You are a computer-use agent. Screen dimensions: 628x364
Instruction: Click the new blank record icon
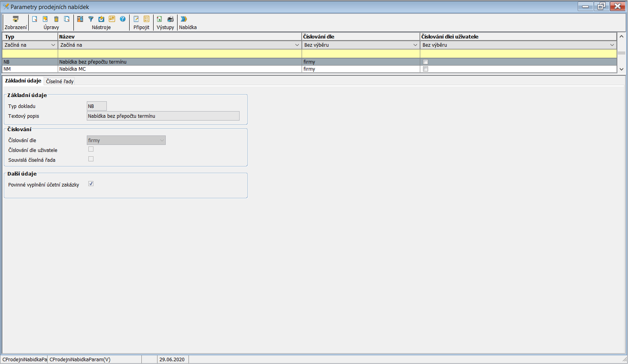(x=35, y=19)
